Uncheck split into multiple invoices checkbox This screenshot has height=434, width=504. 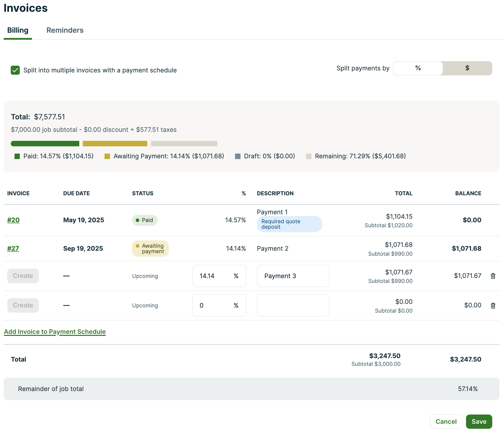(x=15, y=70)
